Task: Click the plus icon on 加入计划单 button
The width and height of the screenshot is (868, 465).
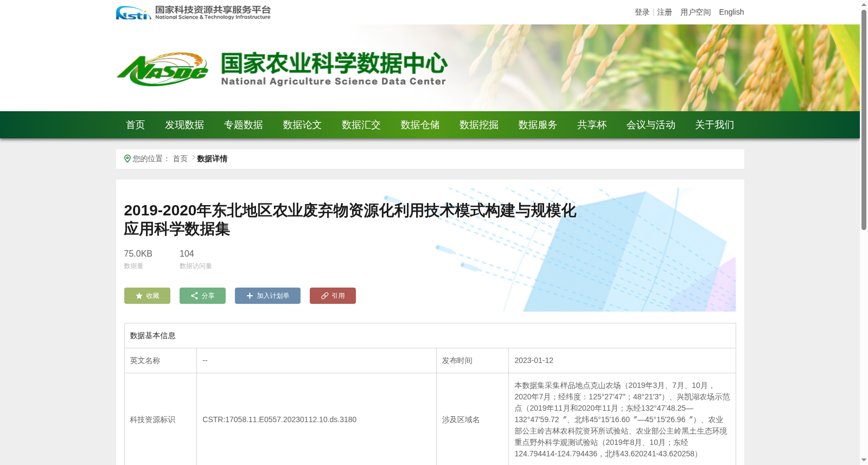Action: pos(250,296)
